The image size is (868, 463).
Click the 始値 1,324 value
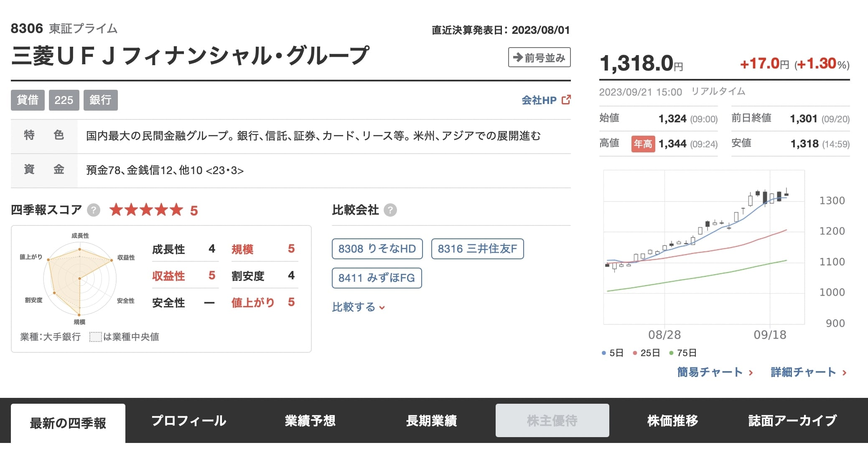pyautogui.click(x=672, y=119)
